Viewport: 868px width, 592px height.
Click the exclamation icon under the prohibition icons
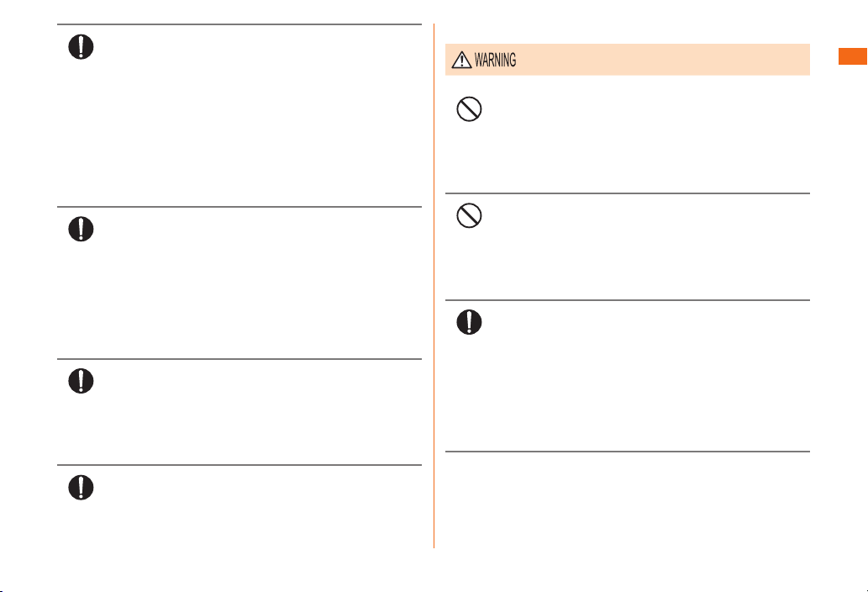point(469,322)
